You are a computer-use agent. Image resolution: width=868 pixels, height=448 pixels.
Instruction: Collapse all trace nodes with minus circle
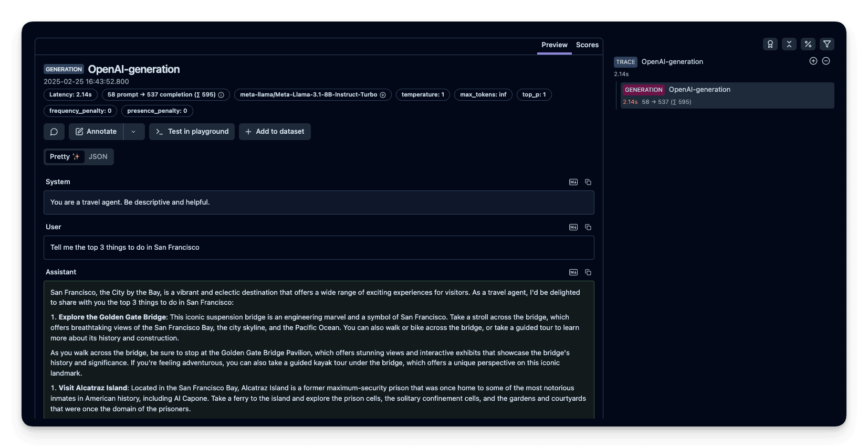click(x=826, y=61)
